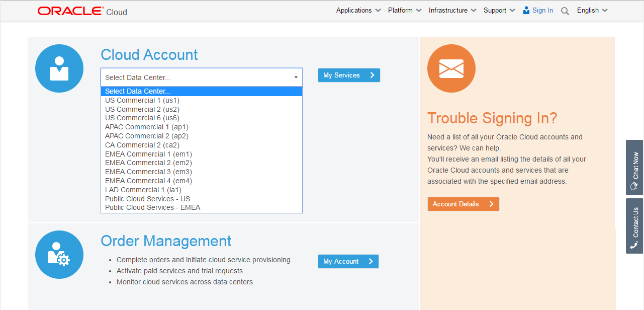Click the Cloud Account user circle icon
Viewport: 644px width, 310px height.
(x=59, y=68)
